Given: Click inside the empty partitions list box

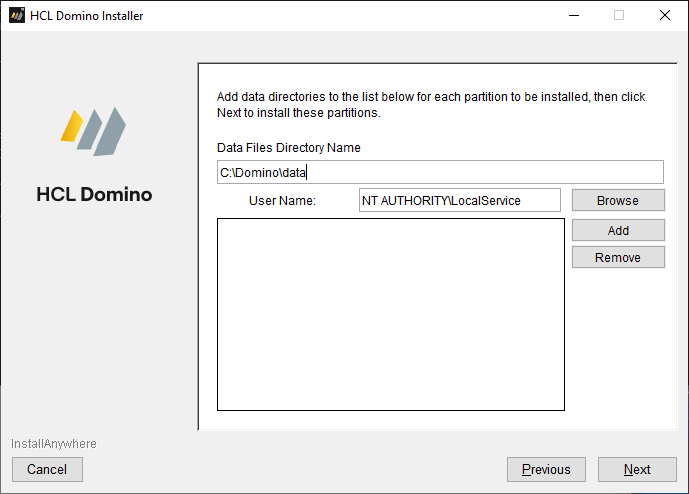Looking at the screenshot, I should tap(391, 315).
